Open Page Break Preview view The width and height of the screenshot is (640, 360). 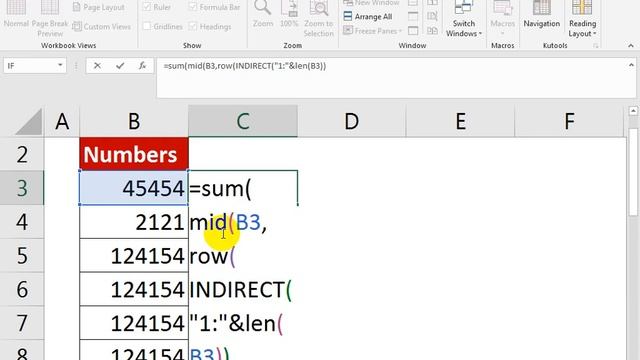[x=50, y=19]
